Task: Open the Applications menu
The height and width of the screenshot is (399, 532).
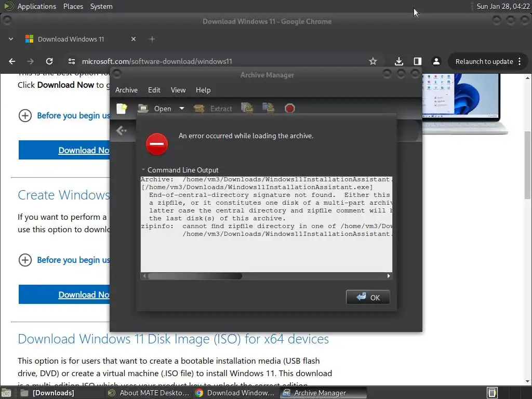Action: [37, 6]
